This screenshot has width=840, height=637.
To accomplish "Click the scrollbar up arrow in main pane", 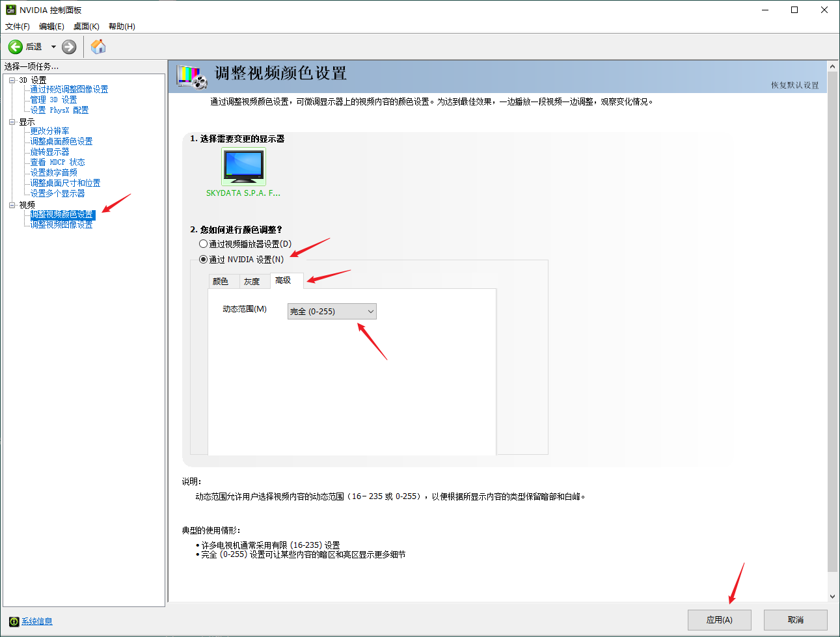I will pyautogui.click(x=832, y=66).
